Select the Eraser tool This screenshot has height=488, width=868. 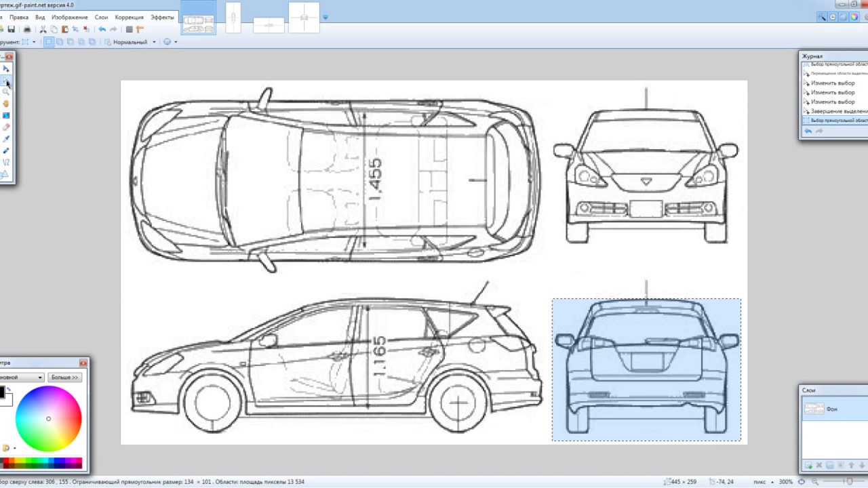(x=6, y=127)
